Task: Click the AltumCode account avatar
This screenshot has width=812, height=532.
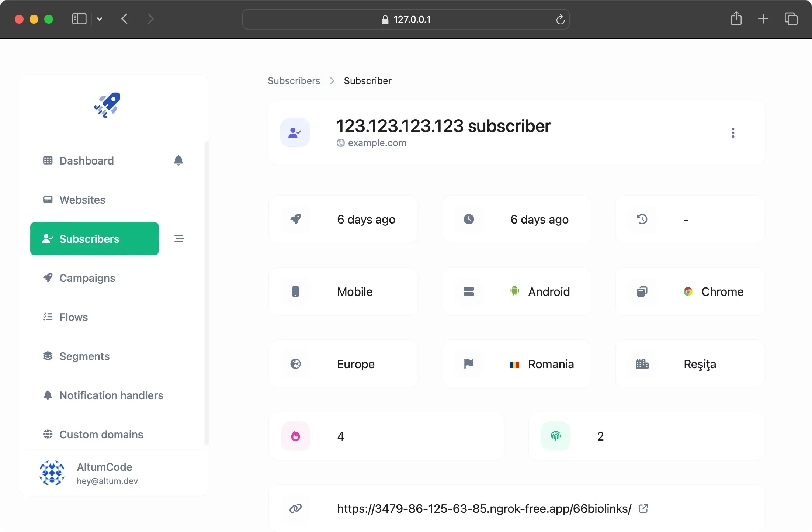Action: 52,473
